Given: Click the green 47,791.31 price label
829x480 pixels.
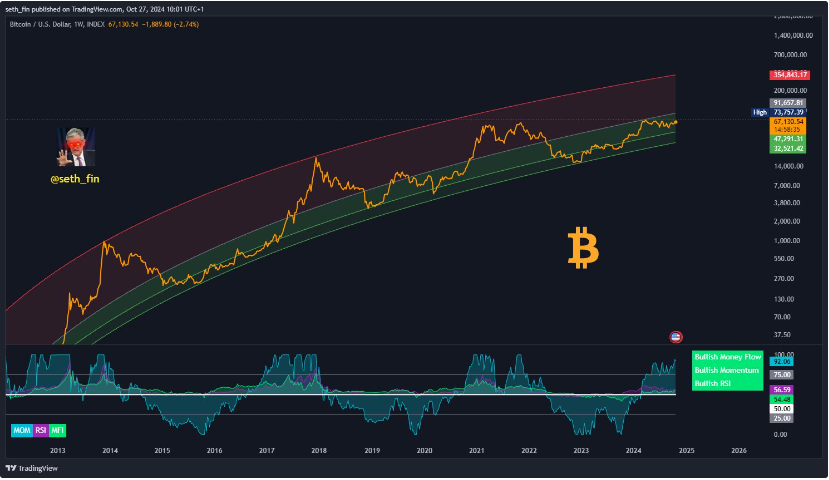Looking at the screenshot, I should (x=788, y=139).
